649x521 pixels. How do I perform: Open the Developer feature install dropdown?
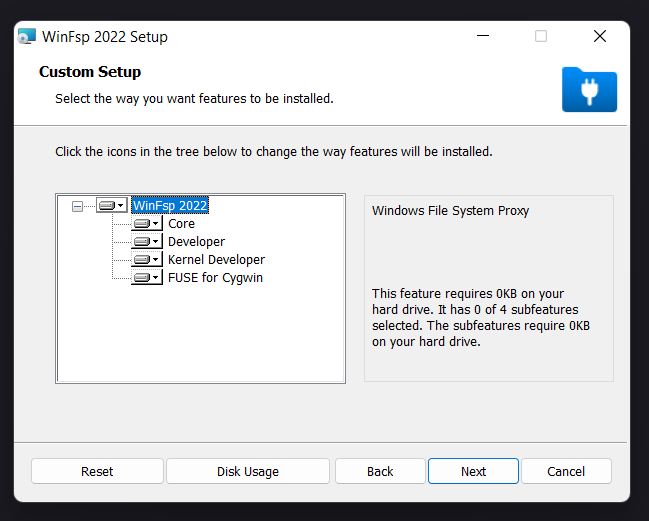tap(147, 242)
